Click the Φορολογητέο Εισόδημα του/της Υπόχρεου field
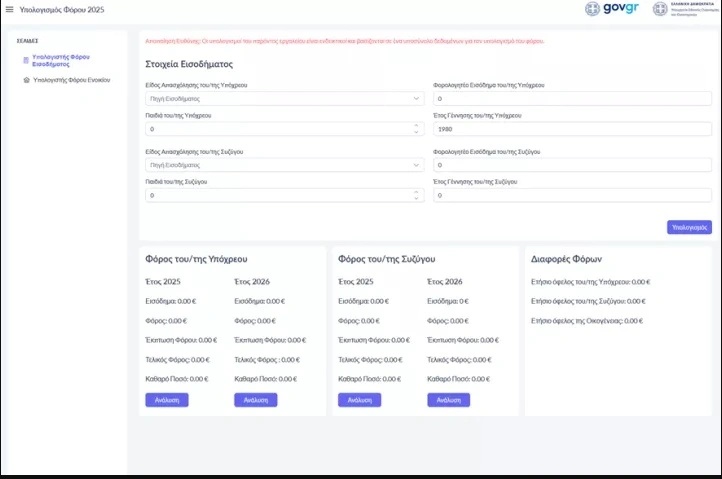722x479 pixels. click(572, 99)
